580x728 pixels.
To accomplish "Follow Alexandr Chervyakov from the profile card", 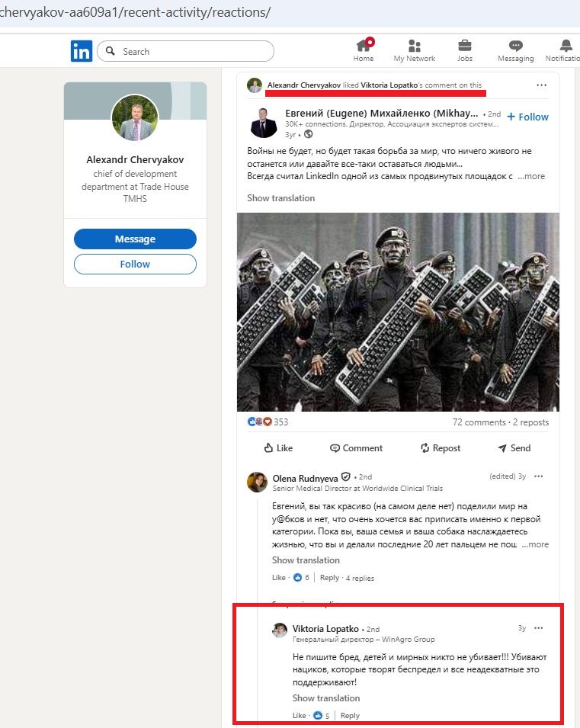I will click(135, 265).
